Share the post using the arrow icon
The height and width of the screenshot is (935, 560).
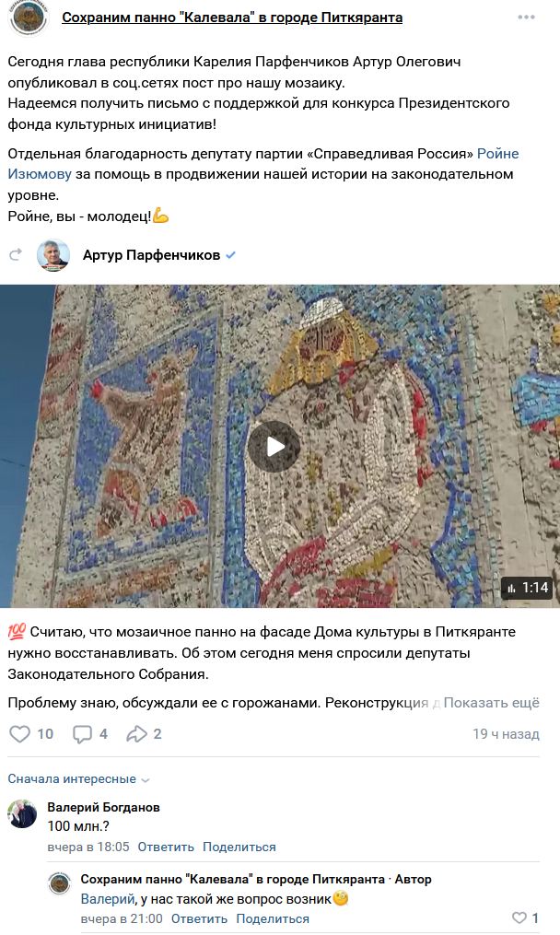point(136,734)
